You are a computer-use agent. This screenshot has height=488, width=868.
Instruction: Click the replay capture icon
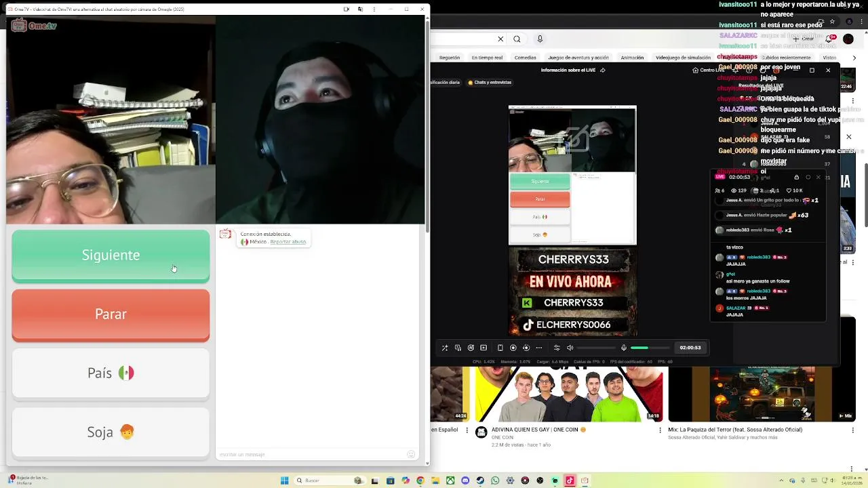[x=526, y=348]
